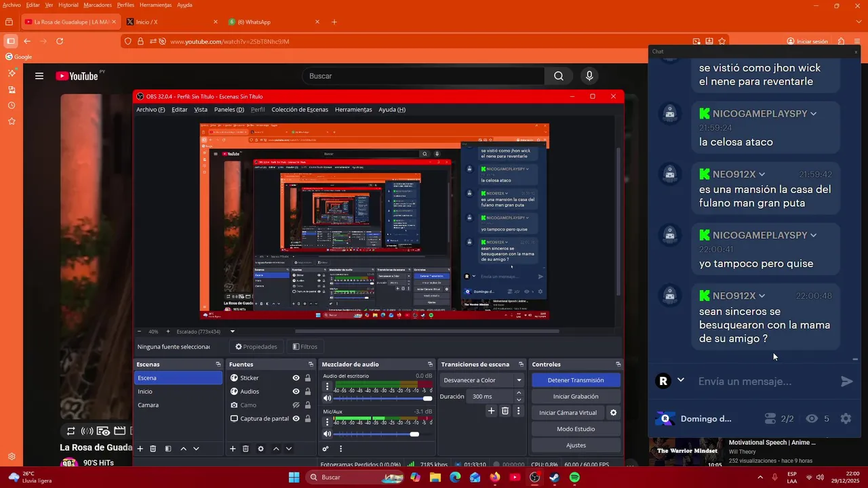This screenshot has height=488, width=868.
Task: Click Iniciar Grabación button
Action: click(576, 396)
